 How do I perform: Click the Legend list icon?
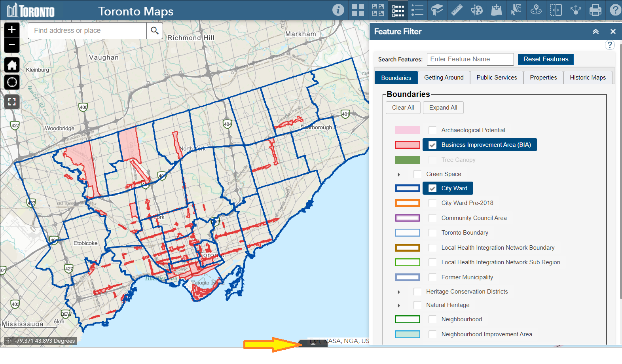pyautogui.click(x=417, y=10)
